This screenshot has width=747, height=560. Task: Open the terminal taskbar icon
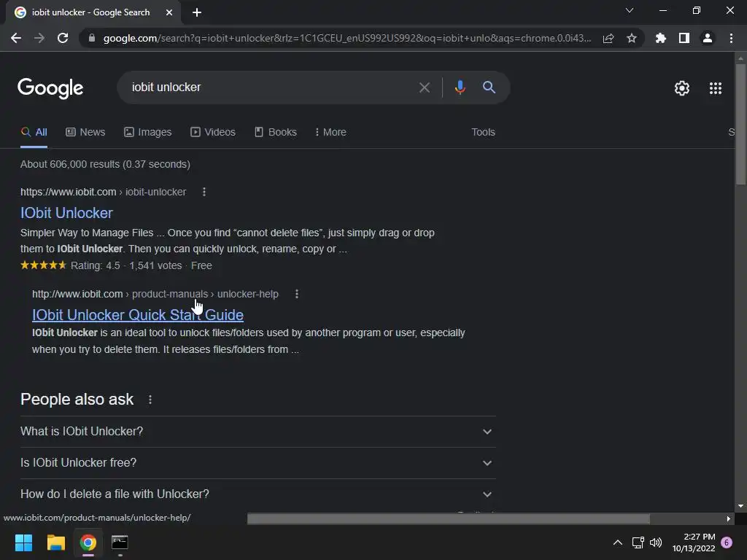[120, 542]
